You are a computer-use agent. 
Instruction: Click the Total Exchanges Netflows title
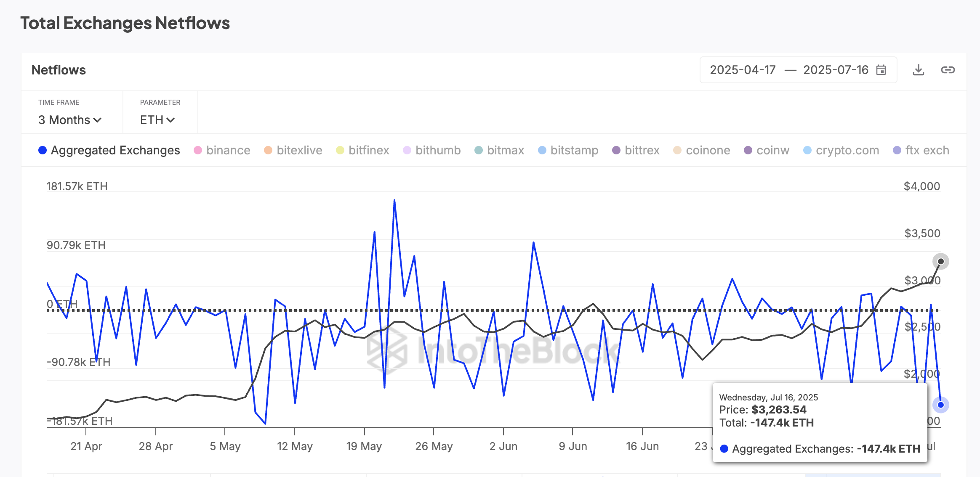tap(125, 23)
